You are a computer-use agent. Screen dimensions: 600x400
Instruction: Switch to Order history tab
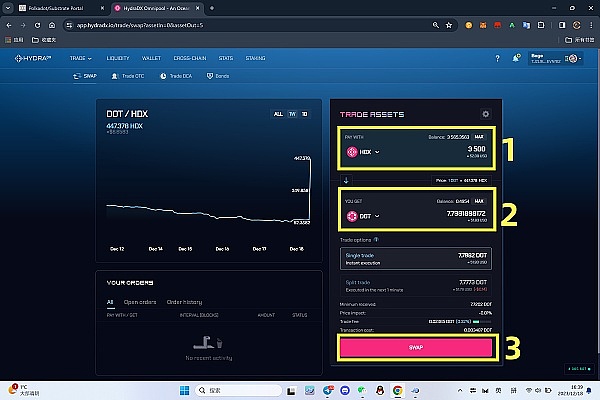coord(184,301)
